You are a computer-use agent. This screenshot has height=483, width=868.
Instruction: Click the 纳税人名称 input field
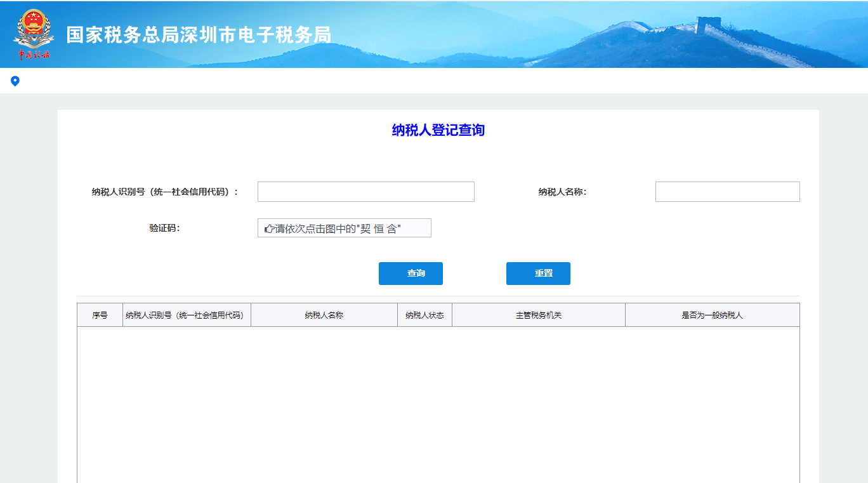pyautogui.click(x=727, y=191)
